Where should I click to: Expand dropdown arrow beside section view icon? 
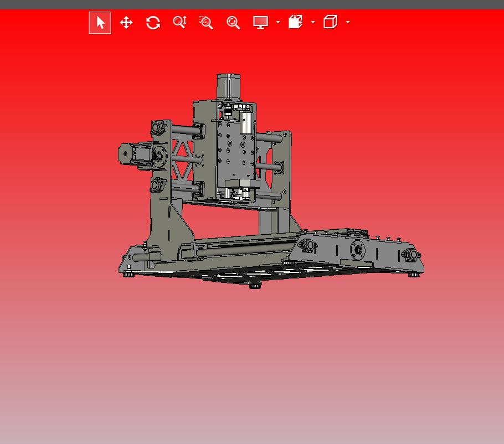pyautogui.click(x=313, y=23)
